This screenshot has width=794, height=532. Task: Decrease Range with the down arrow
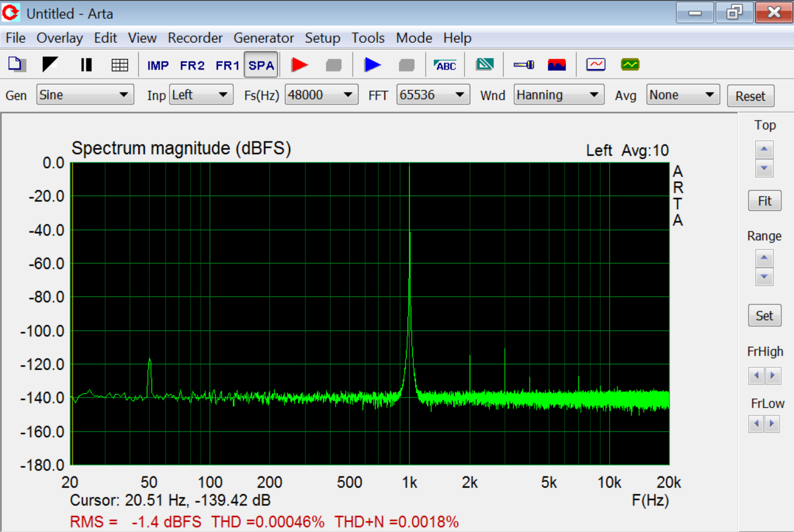tap(765, 277)
